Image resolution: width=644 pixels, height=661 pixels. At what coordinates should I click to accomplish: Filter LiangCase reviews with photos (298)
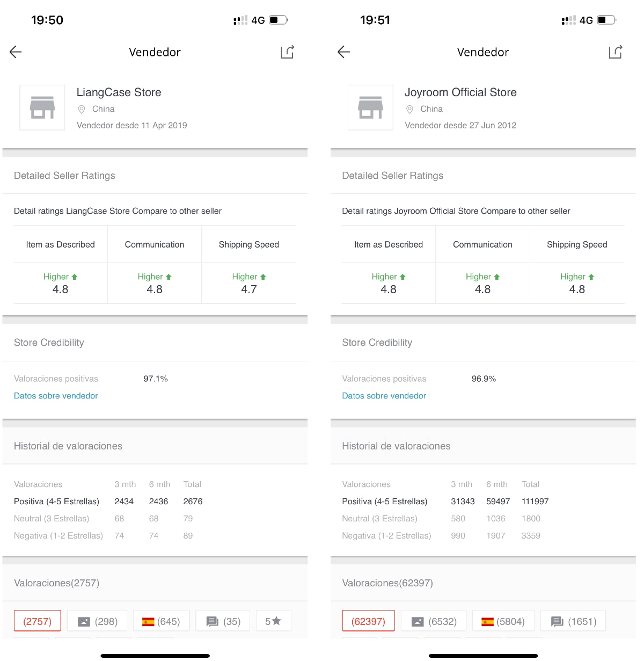point(97,621)
